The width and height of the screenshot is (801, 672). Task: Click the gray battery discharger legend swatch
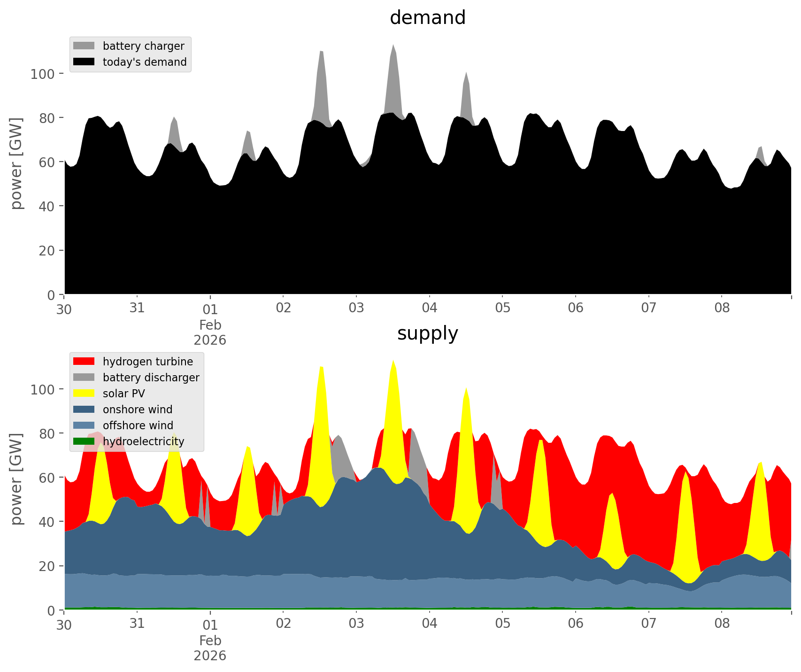pyautogui.click(x=84, y=377)
